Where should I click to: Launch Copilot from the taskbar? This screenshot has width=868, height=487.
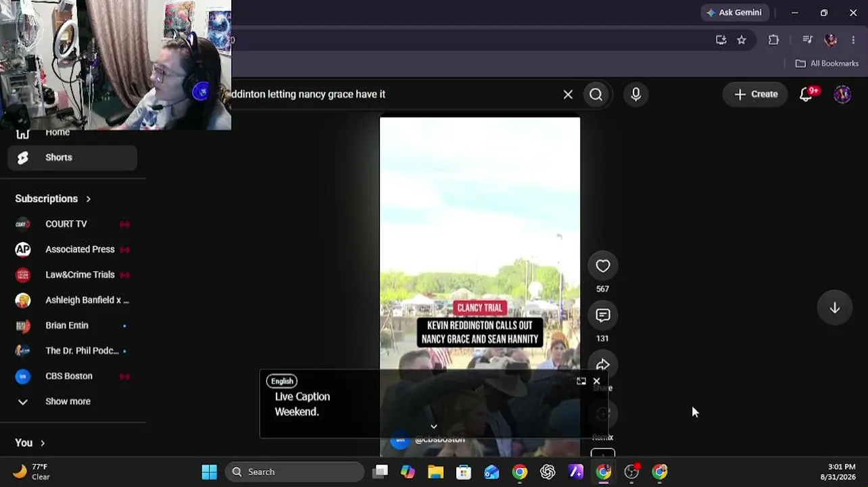408,472
